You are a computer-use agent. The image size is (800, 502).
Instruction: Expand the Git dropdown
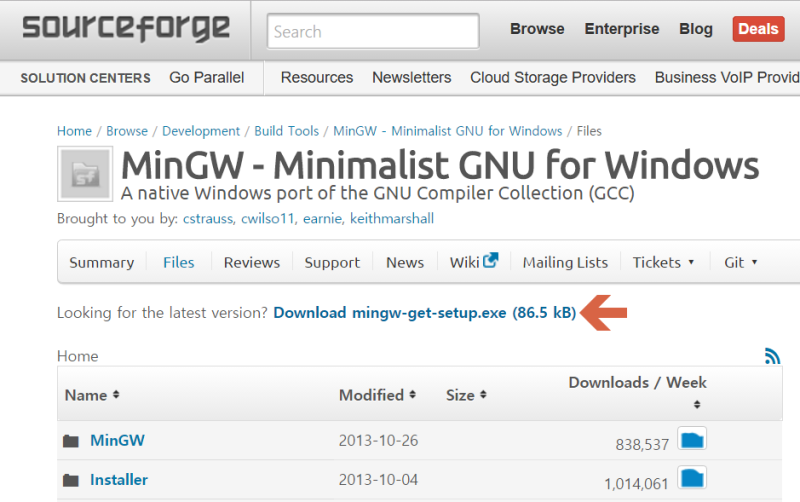tap(741, 263)
